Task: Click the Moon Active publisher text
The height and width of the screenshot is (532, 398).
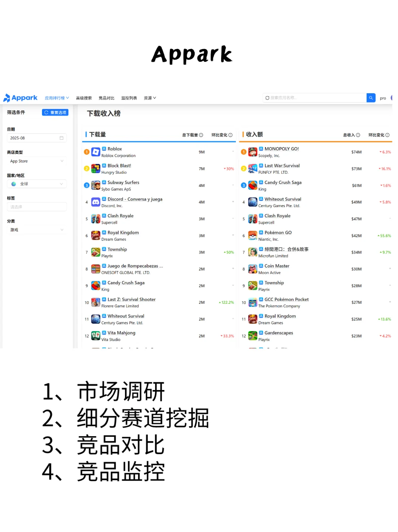Action: (269, 273)
